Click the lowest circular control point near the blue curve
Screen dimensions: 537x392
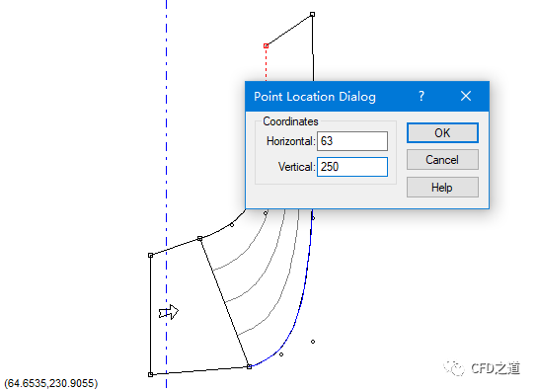pos(281,354)
